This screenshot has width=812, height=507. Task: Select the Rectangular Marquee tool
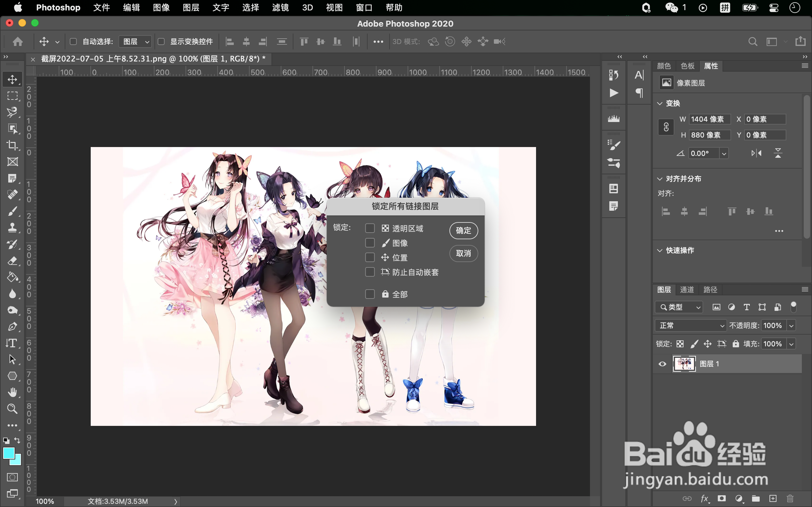(12, 96)
